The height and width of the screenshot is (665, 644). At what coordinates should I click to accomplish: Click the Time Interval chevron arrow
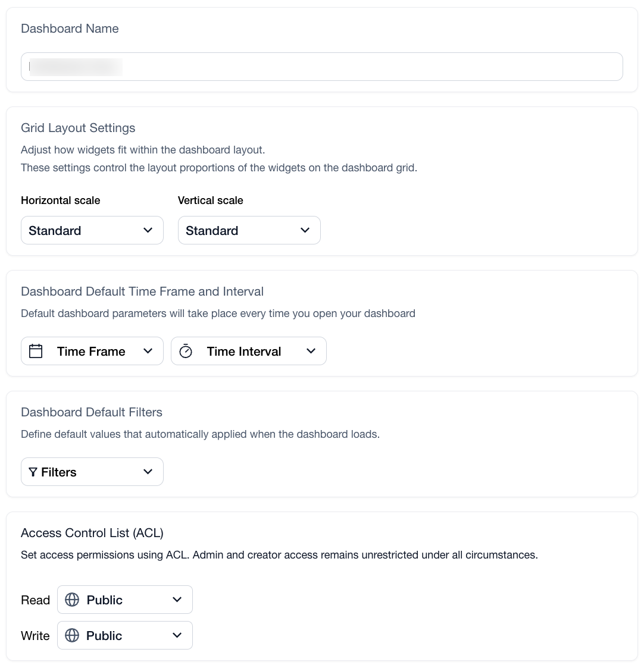311,351
